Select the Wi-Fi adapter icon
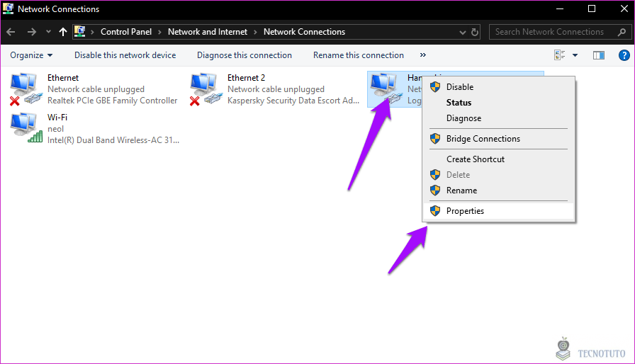This screenshot has height=364, width=635. (x=26, y=127)
